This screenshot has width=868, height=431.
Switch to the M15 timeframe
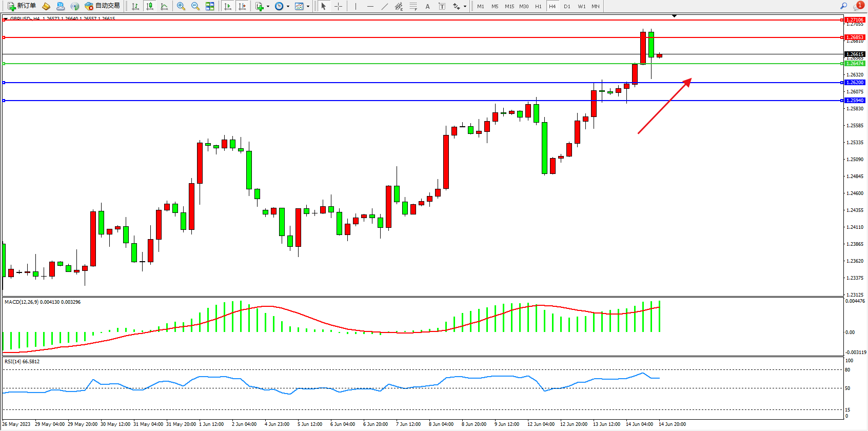click(x=509, y=6)
